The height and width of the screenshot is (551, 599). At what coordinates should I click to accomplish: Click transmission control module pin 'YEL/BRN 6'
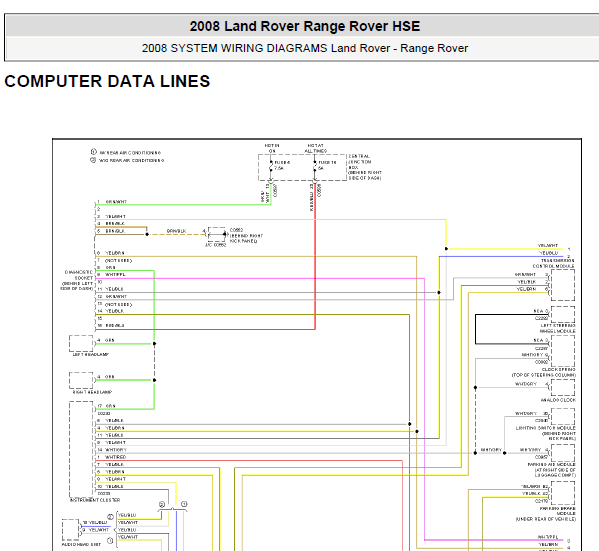(532, 289)
